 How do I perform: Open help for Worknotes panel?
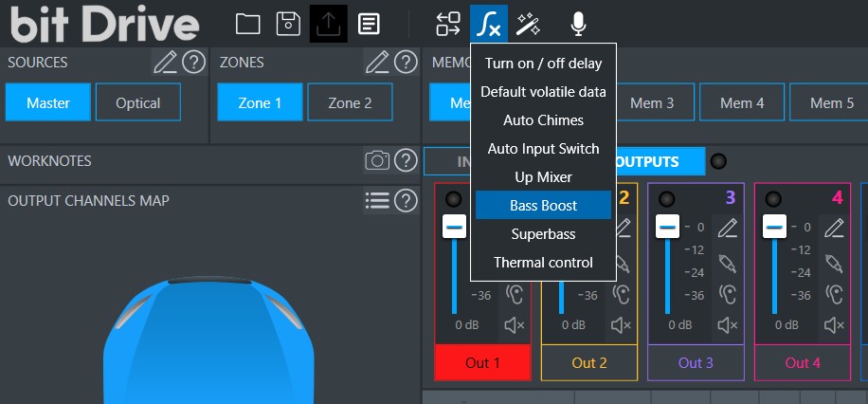406,160
